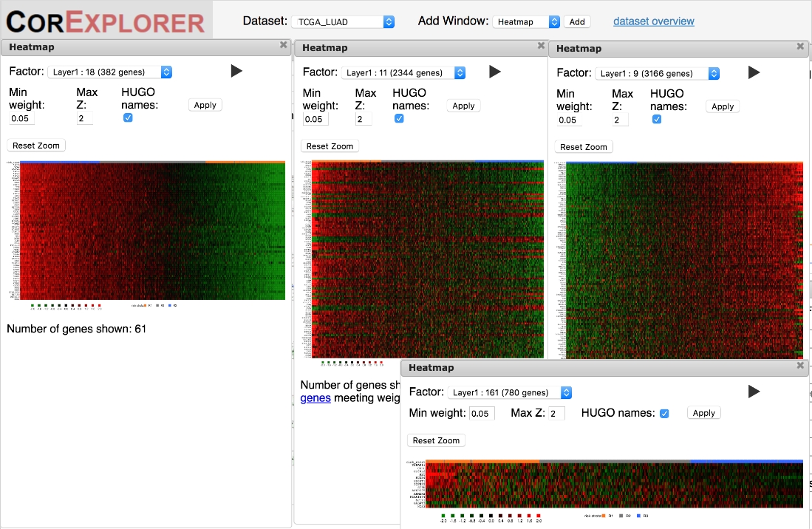Play the Layer1 : 11 heatmap animation

click(495, 72)
